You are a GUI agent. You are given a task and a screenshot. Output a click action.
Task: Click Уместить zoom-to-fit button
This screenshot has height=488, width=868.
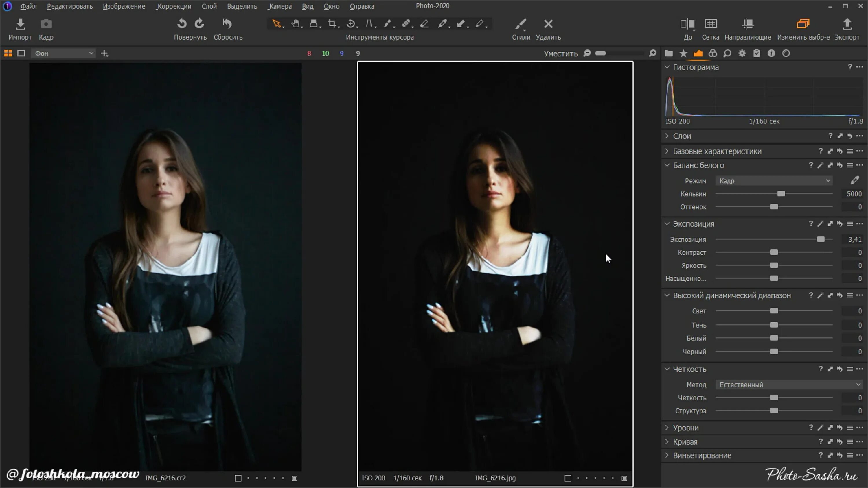[x=560, y=53]
